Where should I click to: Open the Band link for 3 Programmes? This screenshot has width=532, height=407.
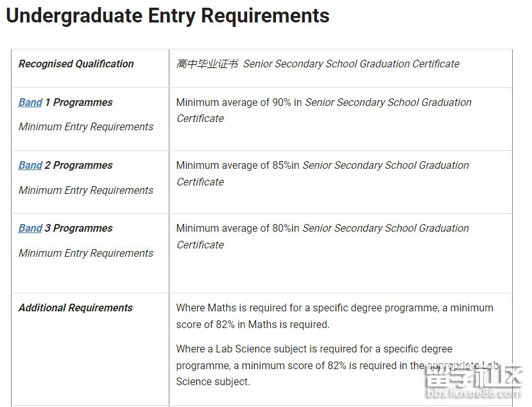30,229
